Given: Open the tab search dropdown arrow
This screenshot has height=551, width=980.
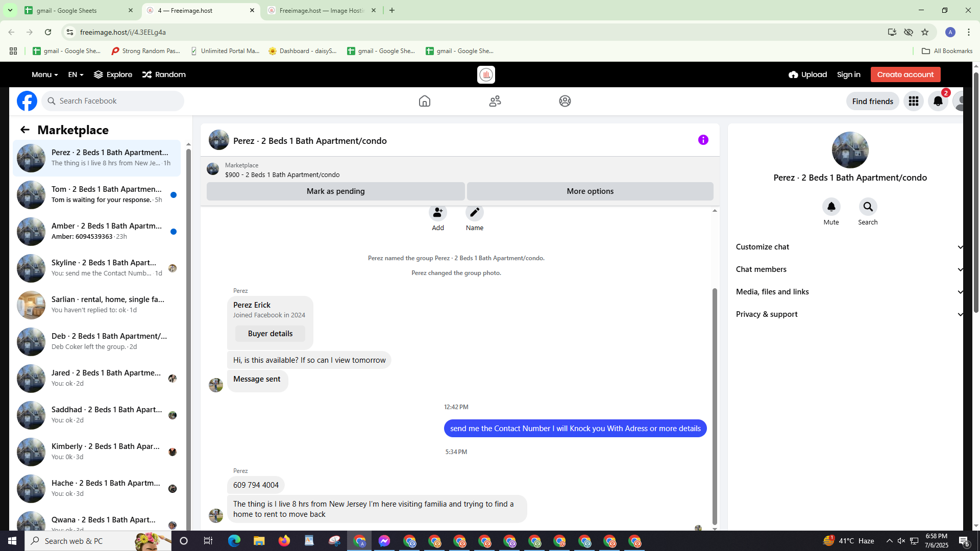Looking at the screenshot, I should point(10,10).
